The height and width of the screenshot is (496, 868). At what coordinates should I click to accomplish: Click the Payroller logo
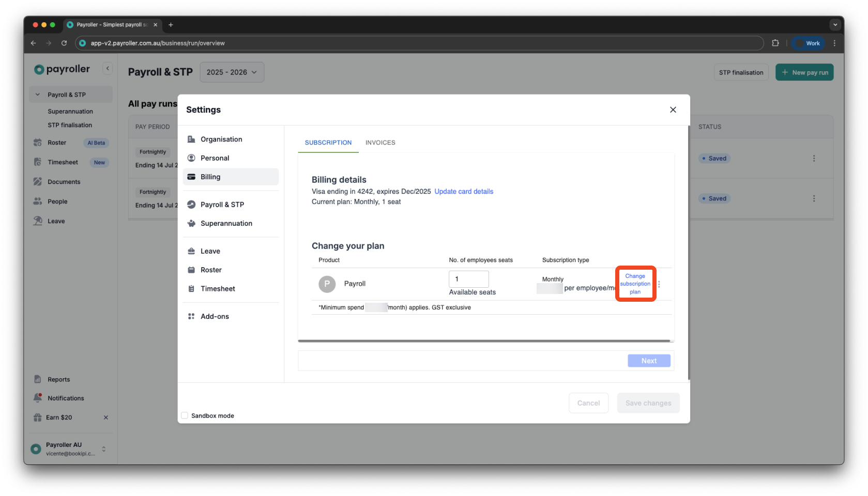click(61, 69)
